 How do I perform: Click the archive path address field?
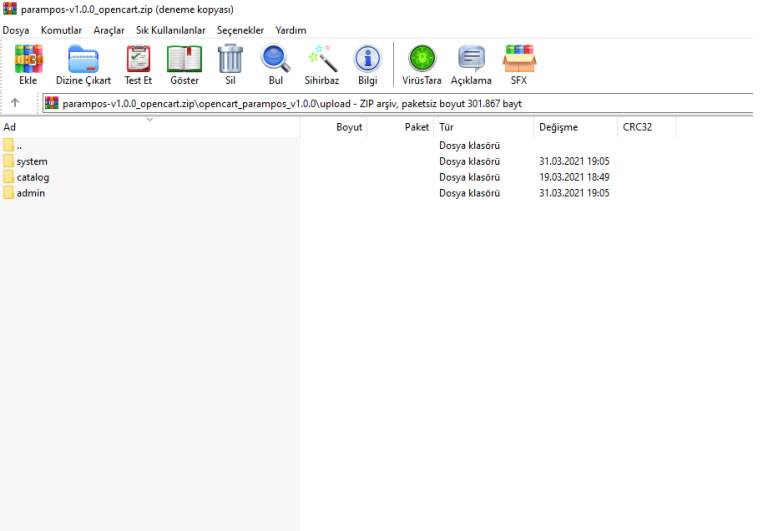(x=398, y=103)
